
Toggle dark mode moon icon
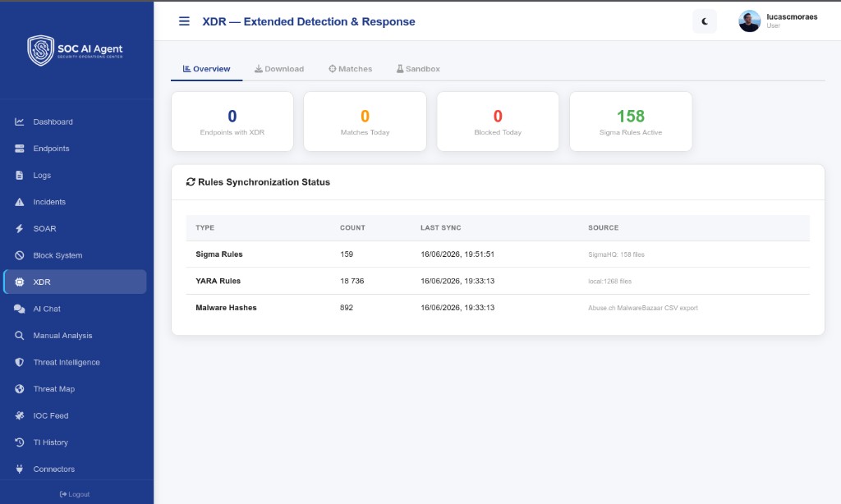[x=704, y=21]
